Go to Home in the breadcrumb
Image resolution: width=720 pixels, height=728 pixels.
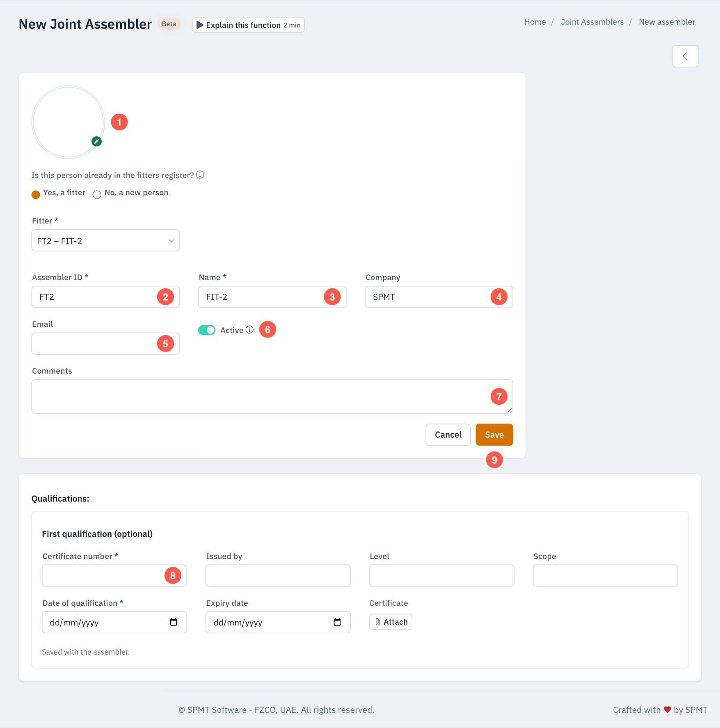pyautogui.click(x=535, y=22)
